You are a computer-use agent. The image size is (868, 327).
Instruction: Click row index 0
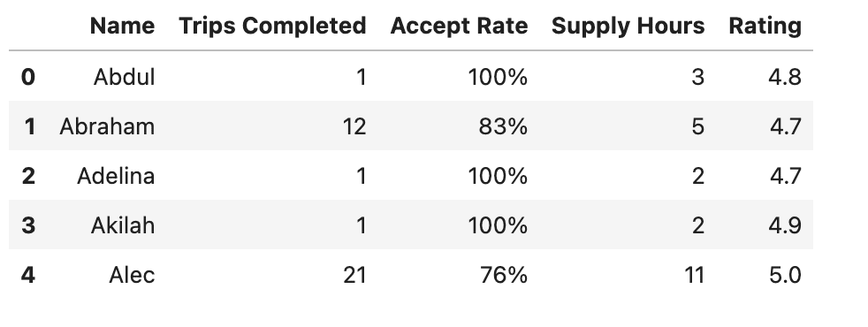28,77
